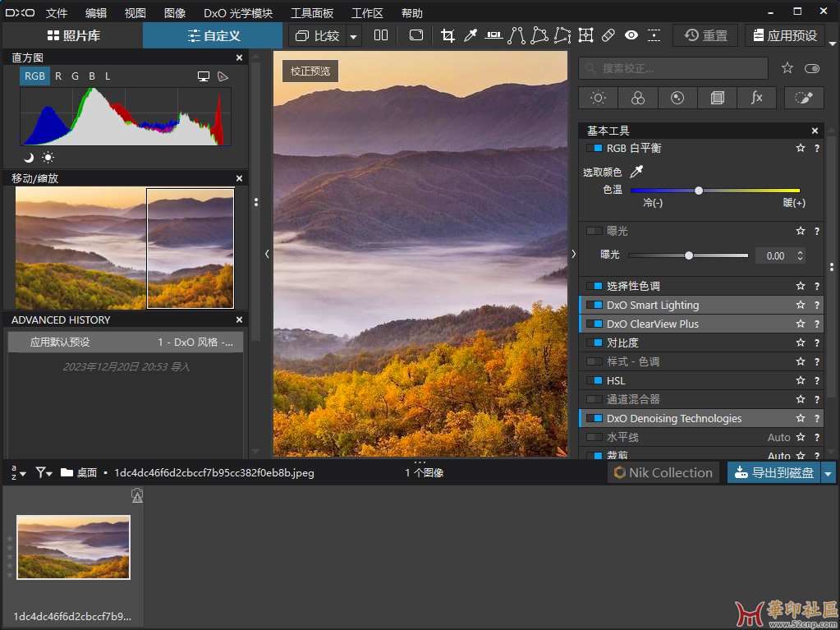
Task: Enable the 曝光 (Exposure) correction toggle
Action: (594, 232)
